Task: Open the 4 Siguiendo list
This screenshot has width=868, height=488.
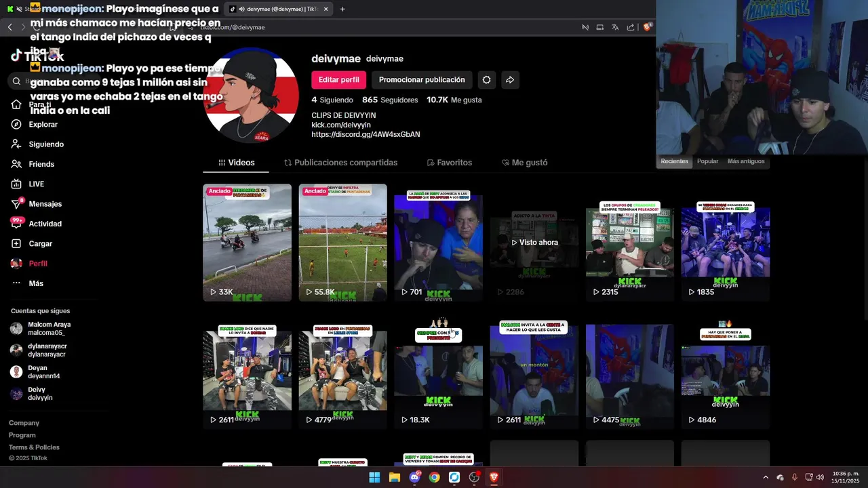Action: point(332,100)
